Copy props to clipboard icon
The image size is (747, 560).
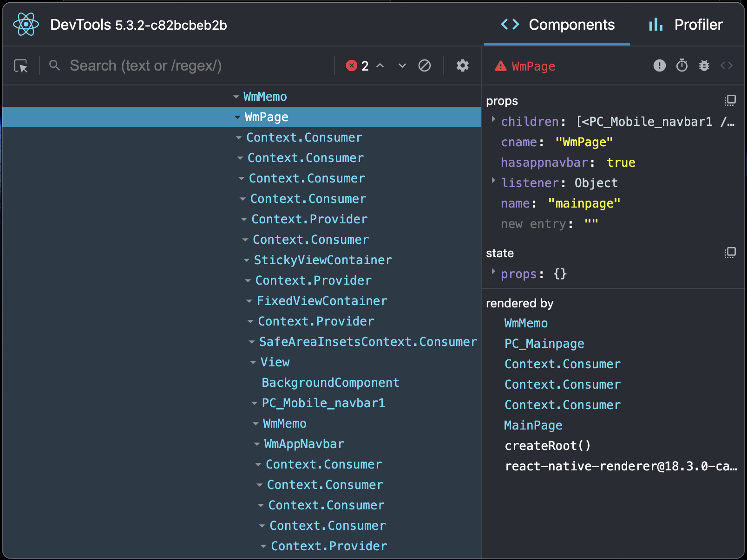coord(730,100)
